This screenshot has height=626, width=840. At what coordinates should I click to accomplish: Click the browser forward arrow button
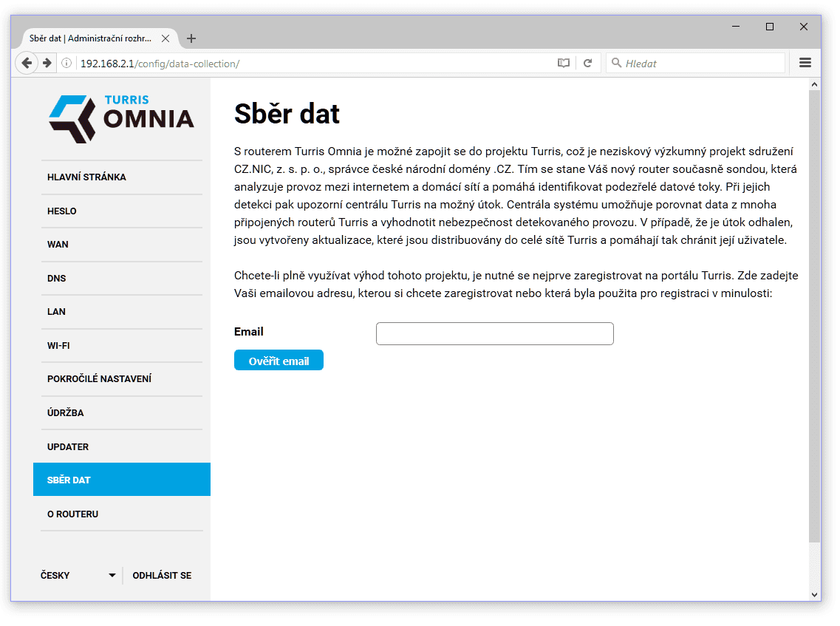(x=47, y=63)
